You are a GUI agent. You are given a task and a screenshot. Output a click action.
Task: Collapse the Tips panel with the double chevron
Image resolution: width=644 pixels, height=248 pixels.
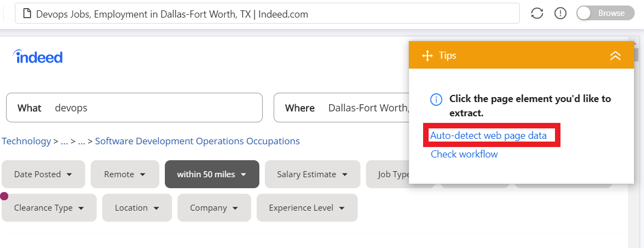[615, 55]
